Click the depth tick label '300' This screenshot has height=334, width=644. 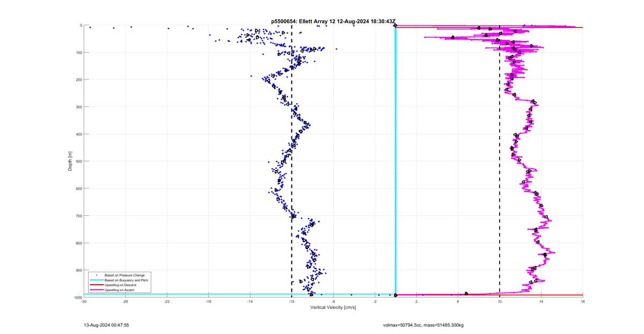pyautogui.click(x=78, y=107)
